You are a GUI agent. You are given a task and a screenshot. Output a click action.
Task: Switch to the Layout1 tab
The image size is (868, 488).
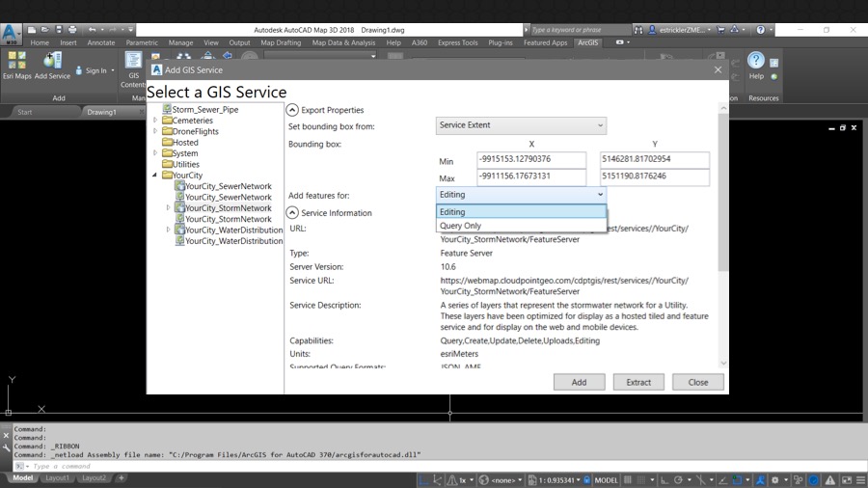pos(57,477)
